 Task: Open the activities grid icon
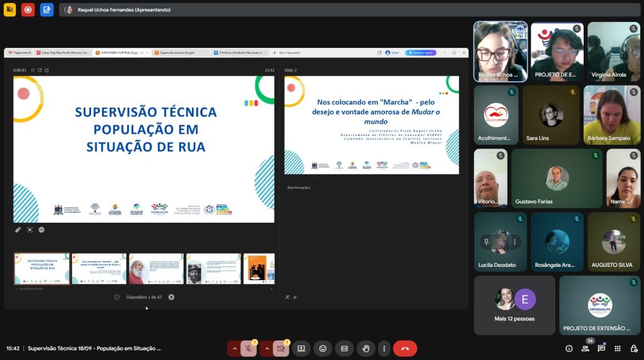[x=618, y=349]
